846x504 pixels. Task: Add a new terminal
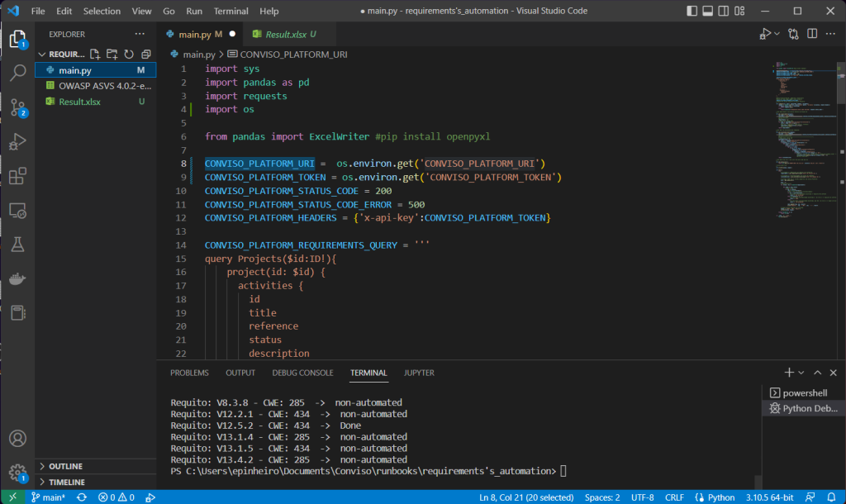789,373
